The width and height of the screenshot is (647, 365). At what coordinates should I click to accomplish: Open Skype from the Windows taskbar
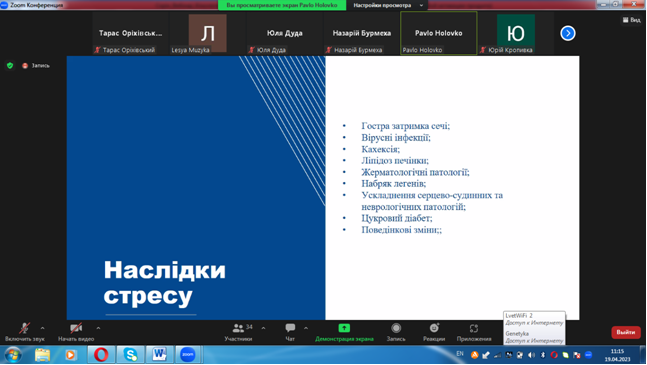pos(130,355)
